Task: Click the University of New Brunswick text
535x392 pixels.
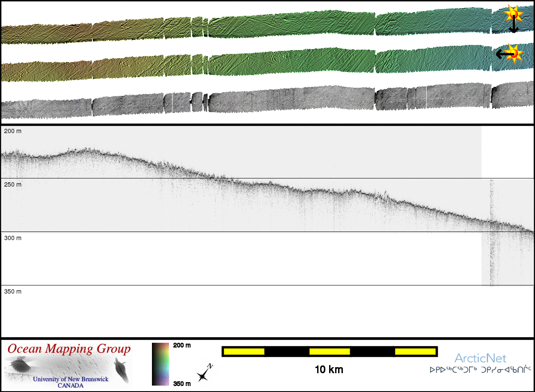Action: (x=71, y=379)
